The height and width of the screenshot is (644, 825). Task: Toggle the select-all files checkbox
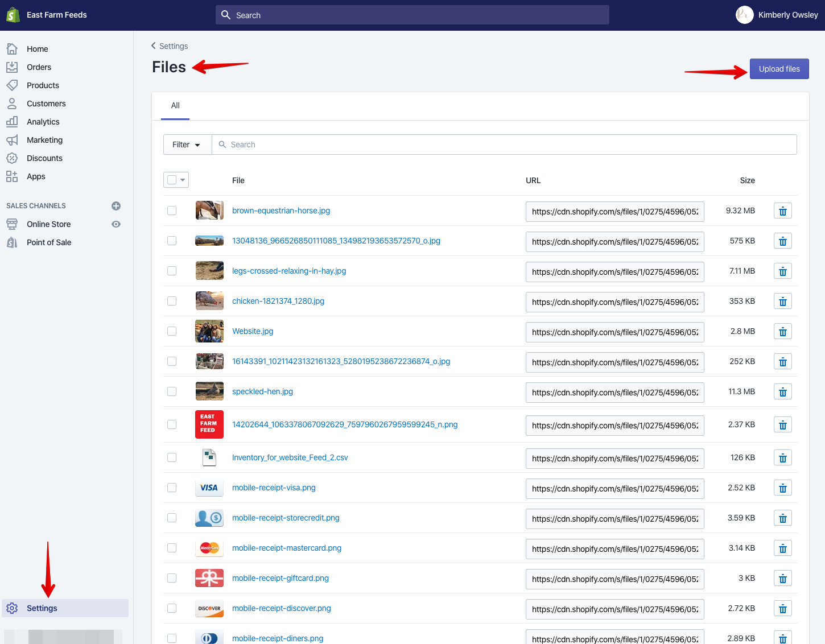point(172,179)
